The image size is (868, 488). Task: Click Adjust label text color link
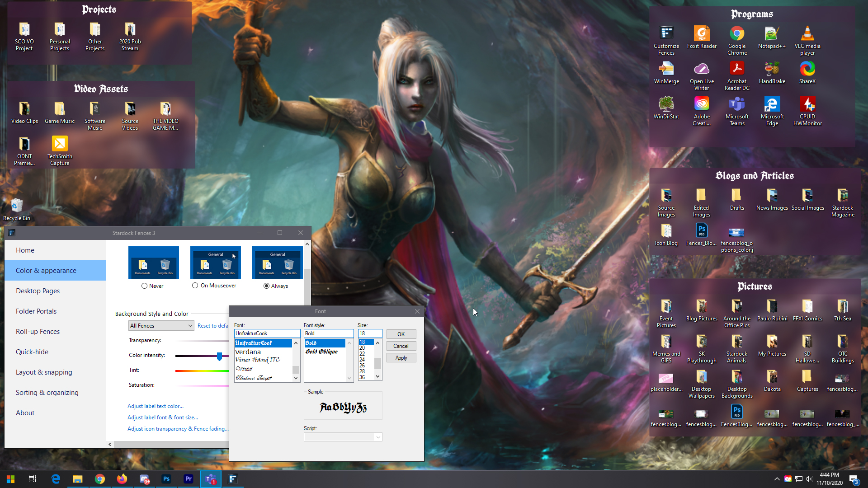pos(156,406)
